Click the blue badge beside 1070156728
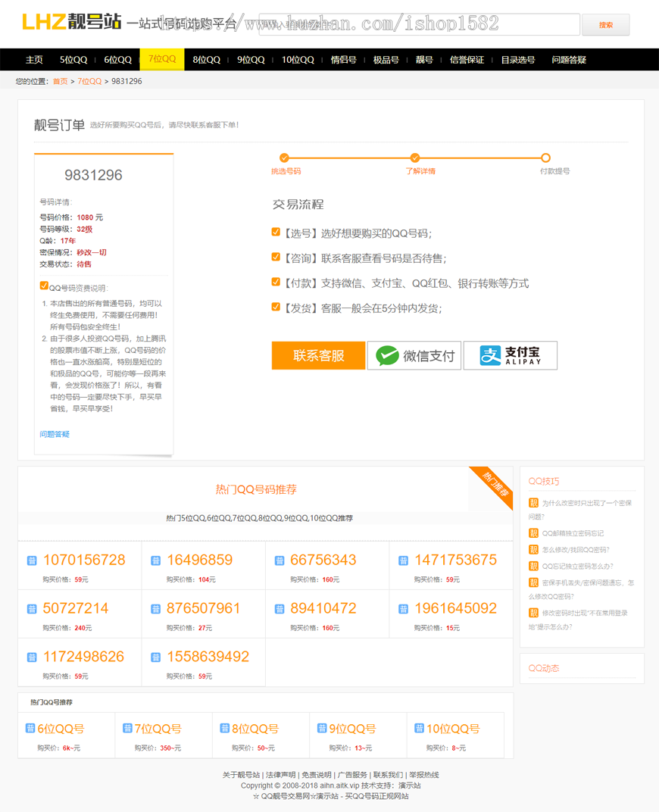 pyautogui.click(x=32, y=561)
